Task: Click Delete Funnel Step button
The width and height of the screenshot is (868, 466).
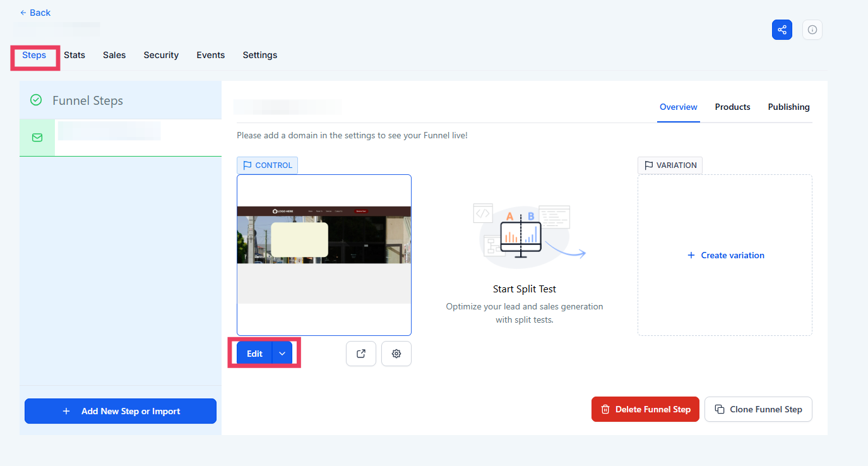Action: tap(645, 409)
